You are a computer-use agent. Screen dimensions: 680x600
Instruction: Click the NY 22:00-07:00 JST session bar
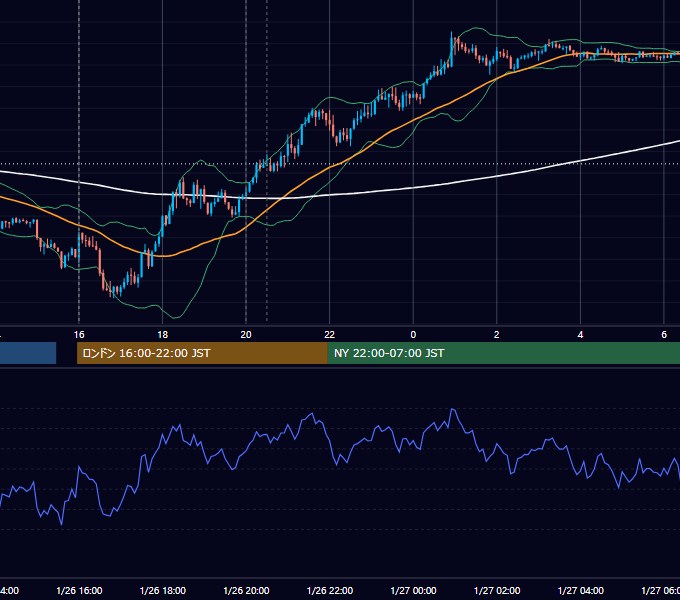[x=503, y=353]
